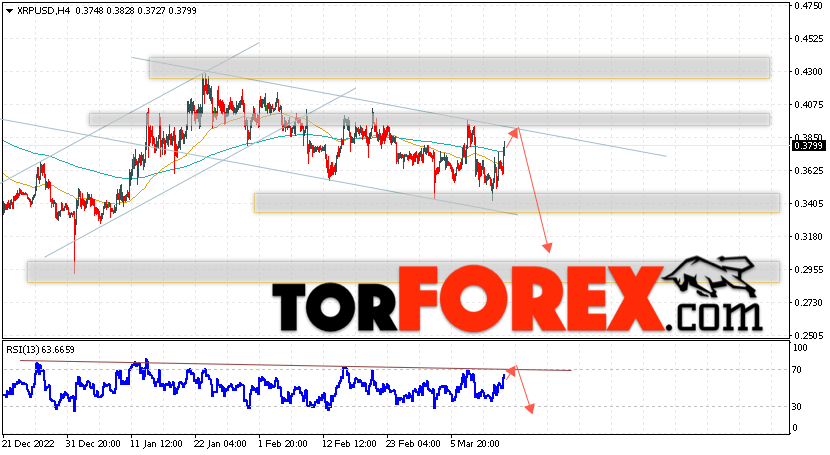Viewport: 830px width, 455px height.
Task: Click the RSI 30 level label
Action: point(798,406)
